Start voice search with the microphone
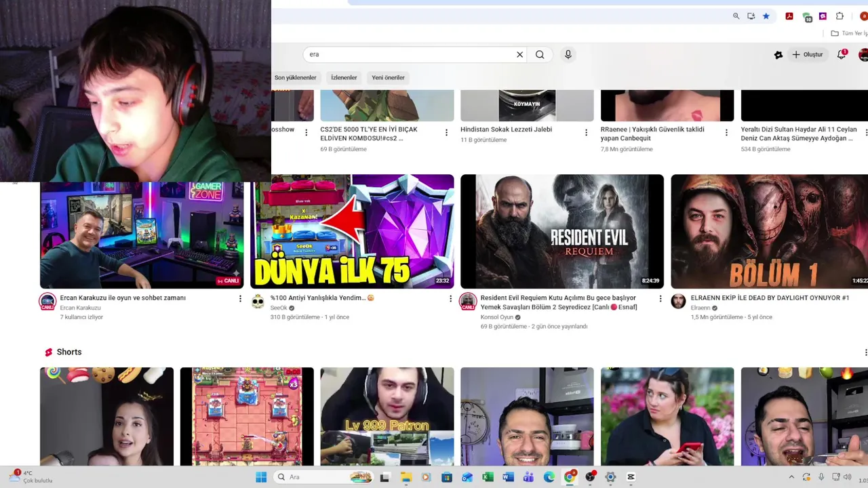868x488 pixels. click(x=568, y=54)
